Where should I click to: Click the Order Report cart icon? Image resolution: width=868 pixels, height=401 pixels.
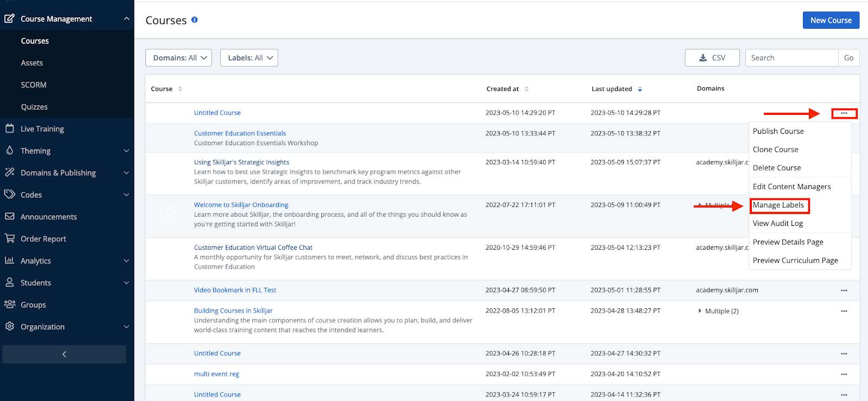tap(10, 238)
